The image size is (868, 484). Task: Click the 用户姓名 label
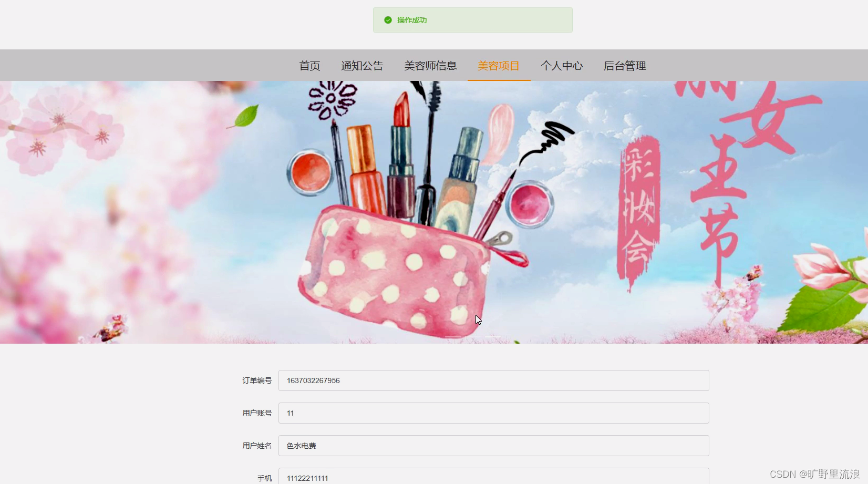[257, 446]
